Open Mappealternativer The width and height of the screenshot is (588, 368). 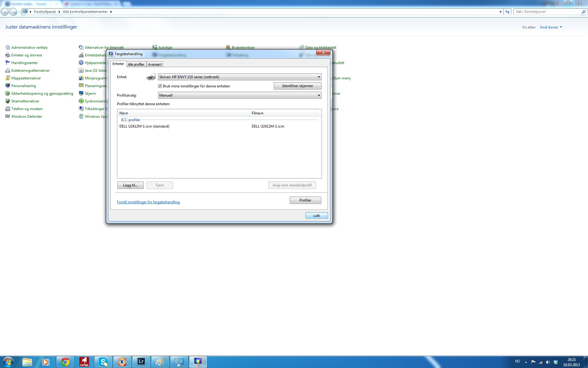pyautogui.click(x=23, y=78)
